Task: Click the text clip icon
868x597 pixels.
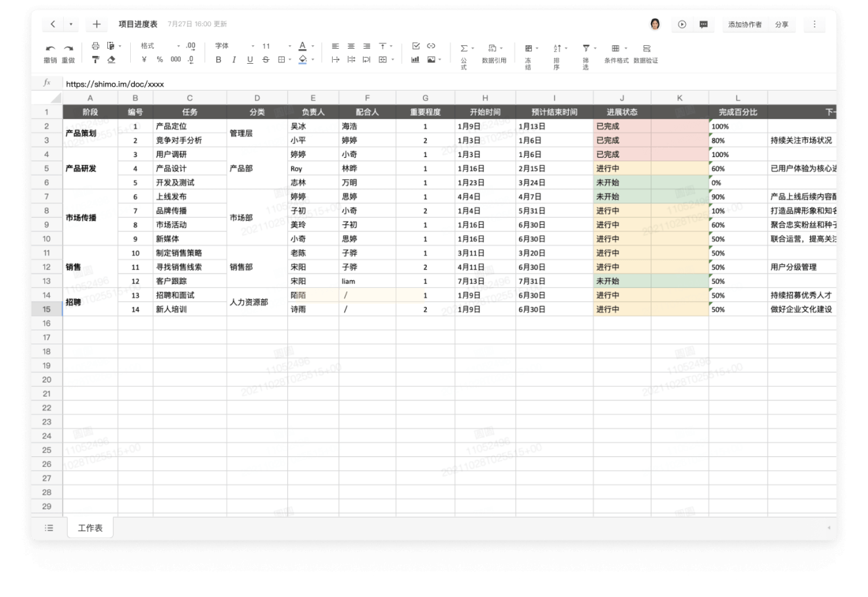Action: click(351, 59)
